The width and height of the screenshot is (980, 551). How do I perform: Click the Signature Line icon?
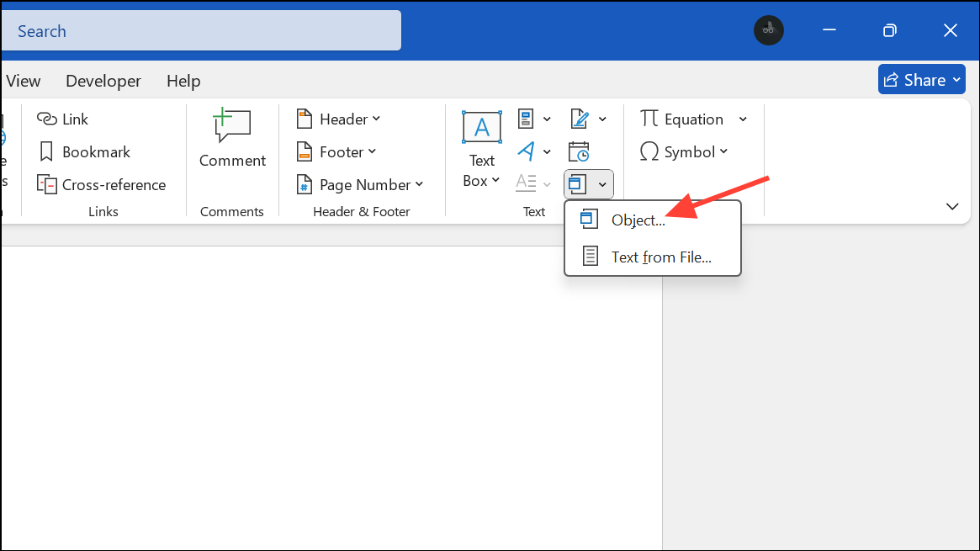580,119
